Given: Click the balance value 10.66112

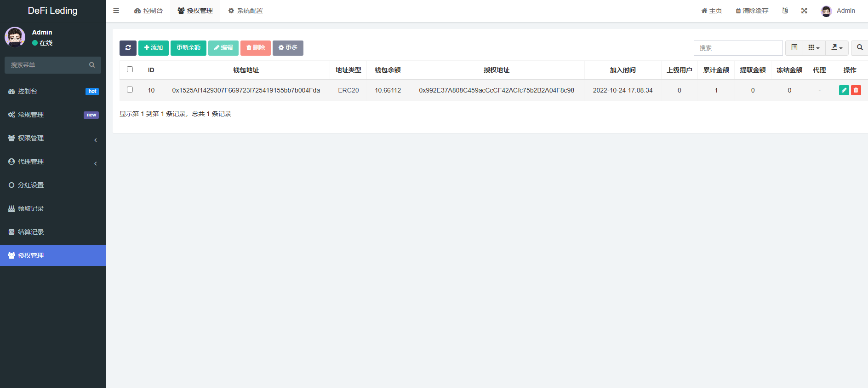Looking at the screenshot, I should click(388, 90).
